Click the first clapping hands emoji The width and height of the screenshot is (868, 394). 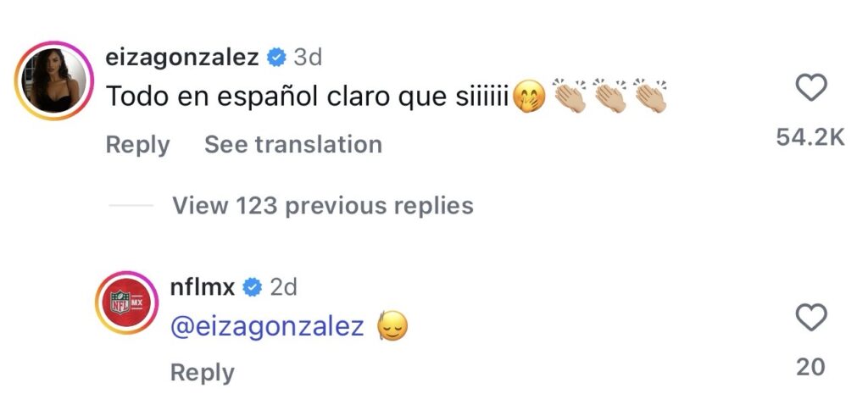coord(570,97)
